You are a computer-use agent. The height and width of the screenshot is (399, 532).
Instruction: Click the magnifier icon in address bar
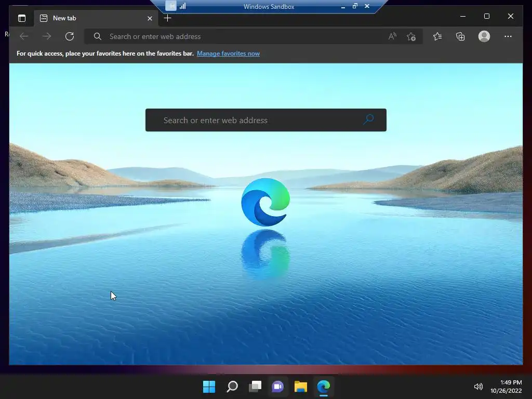[x=97, y=36]
